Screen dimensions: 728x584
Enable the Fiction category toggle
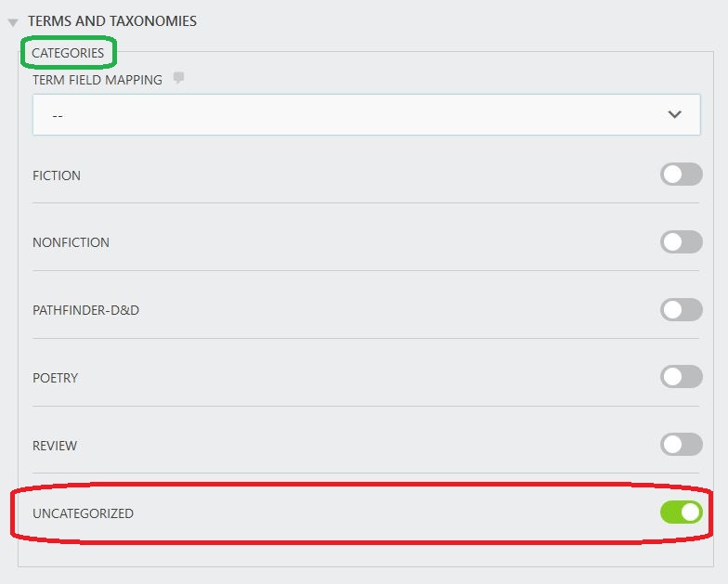[x=681, y=175]
